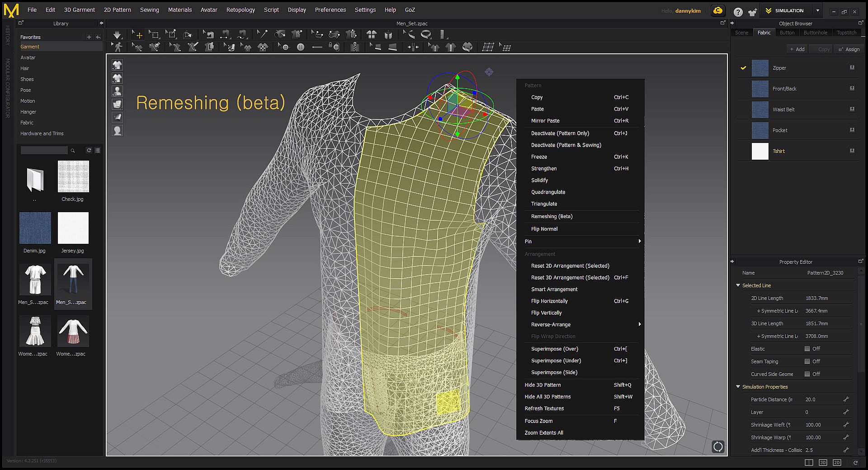Click the Simulate down-arrow toolbar icon

[x=117, y=35]
